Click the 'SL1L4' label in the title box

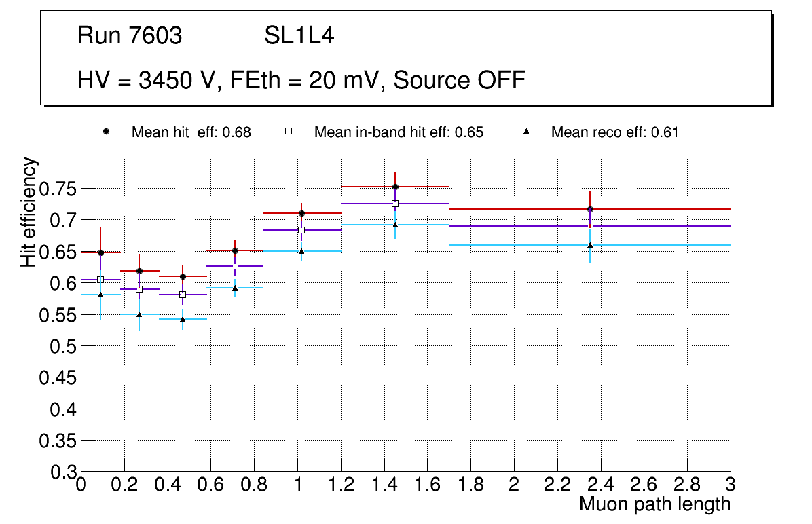(x=299, y=35)
